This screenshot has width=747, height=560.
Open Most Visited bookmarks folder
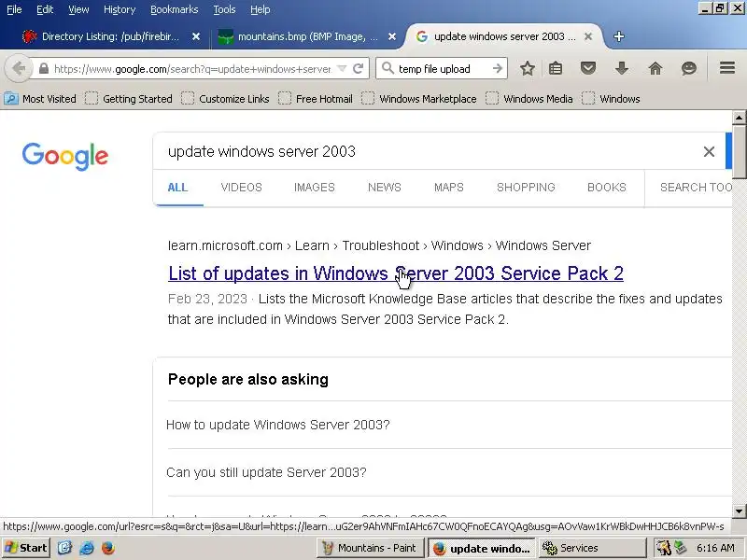click(x=40, y=99)
